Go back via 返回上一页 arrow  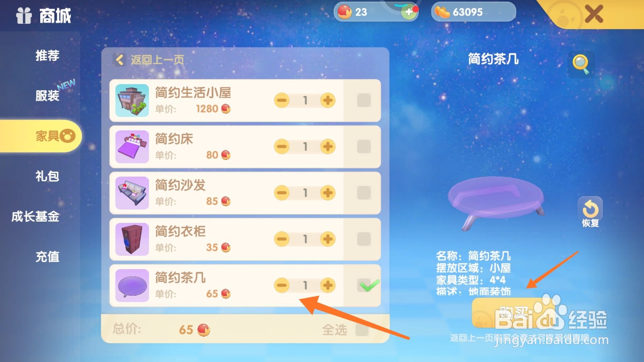119,60
